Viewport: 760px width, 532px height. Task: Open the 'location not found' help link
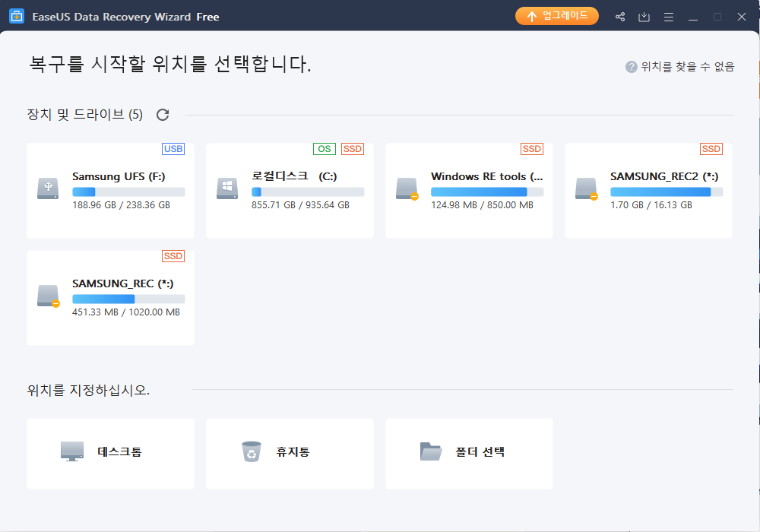pyautogui.click(x=687, y=66)
